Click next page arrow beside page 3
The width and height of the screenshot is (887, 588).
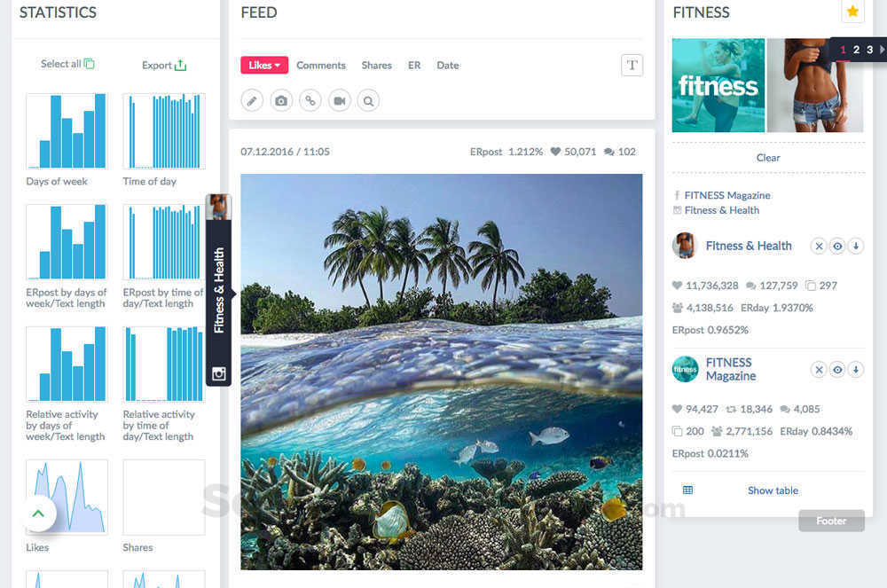click(x=882, y=50)
